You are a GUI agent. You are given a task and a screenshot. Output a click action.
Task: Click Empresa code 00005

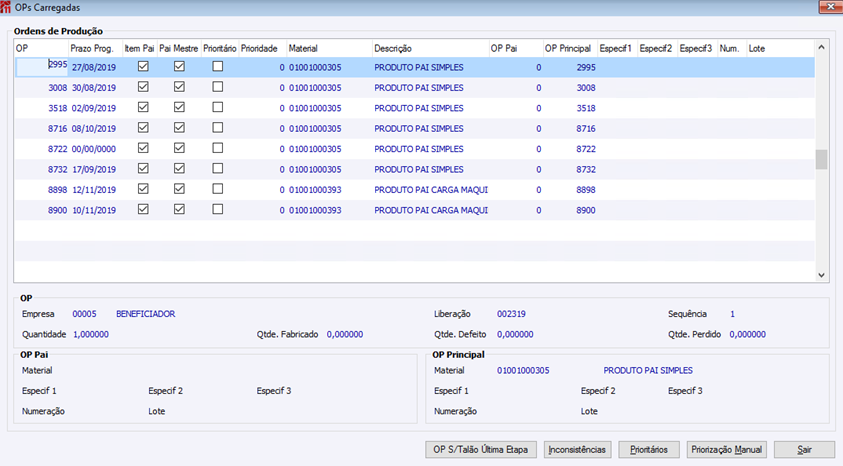(x=84, y=314)
